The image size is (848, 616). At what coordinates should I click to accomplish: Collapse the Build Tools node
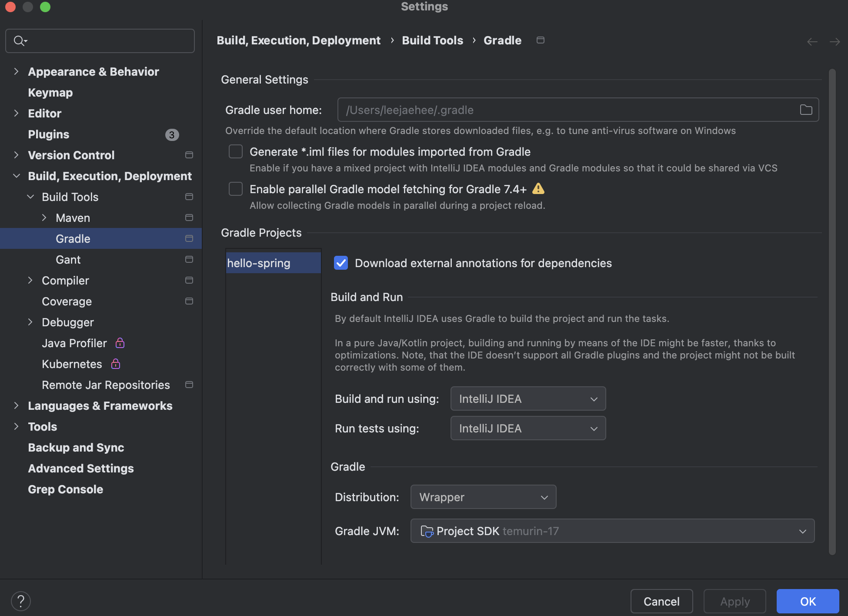tap(30, 197)
